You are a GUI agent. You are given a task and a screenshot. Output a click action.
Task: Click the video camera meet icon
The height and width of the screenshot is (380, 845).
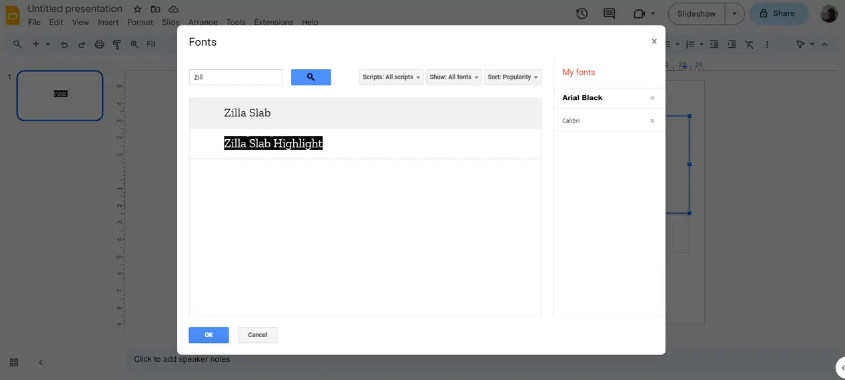639,14
